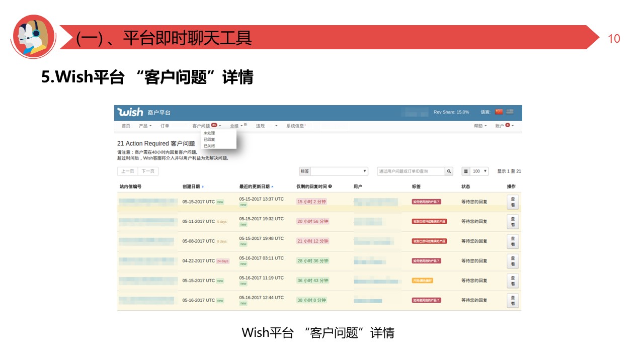This screenshot has width=644, height=362.
Task: Click the remaining time 20 小时 56 分钟
Action: 312,221
